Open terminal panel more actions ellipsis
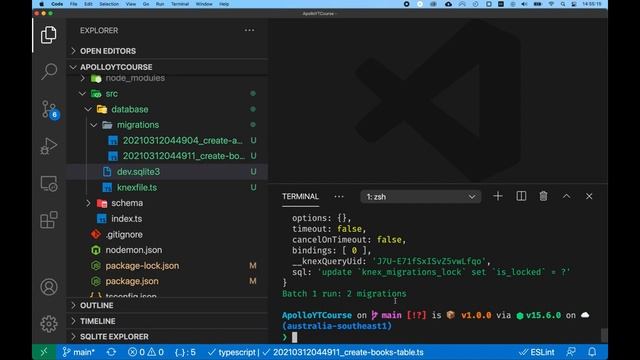 339,197
